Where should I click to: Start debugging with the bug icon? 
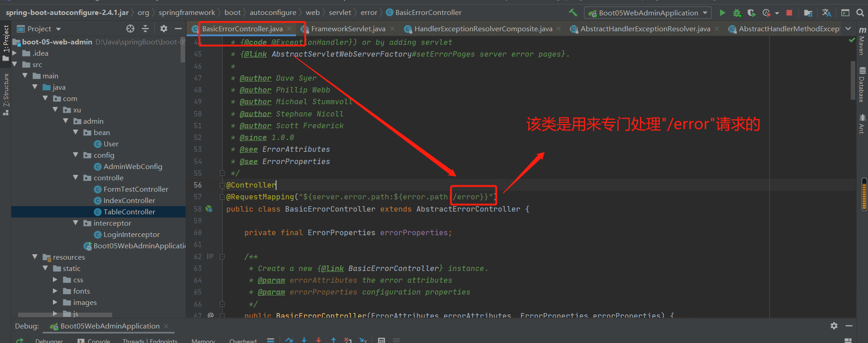(x=737, y=13)
